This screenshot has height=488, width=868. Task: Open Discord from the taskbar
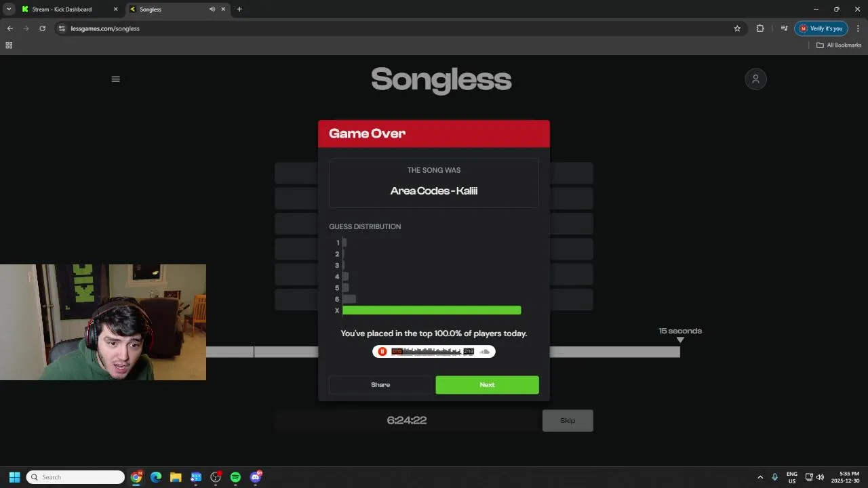256,477
